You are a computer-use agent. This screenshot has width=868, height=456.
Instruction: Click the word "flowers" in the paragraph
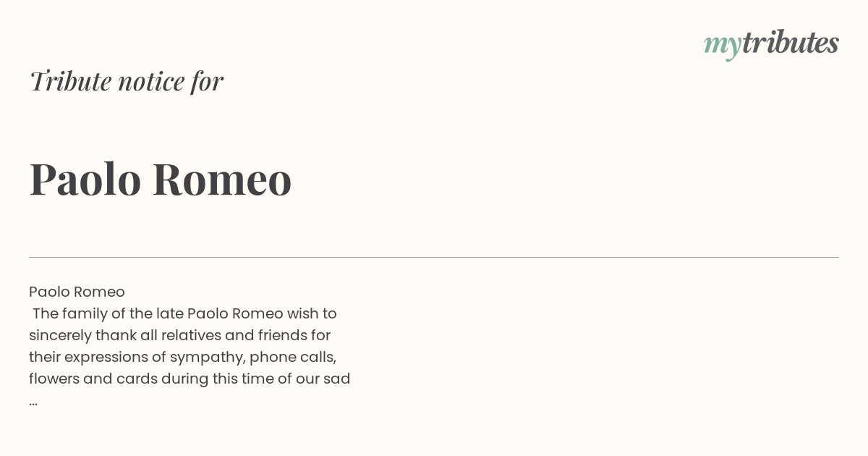point(54,379)
